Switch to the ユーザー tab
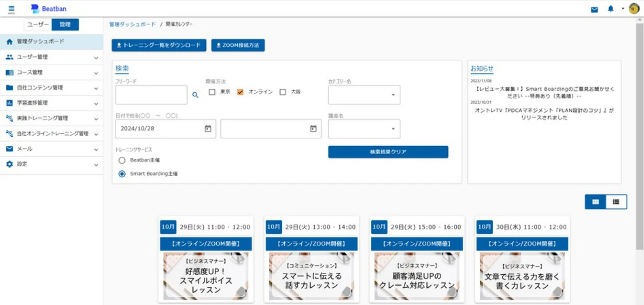The height and width of the screenshot is (305, 644). 38,25
